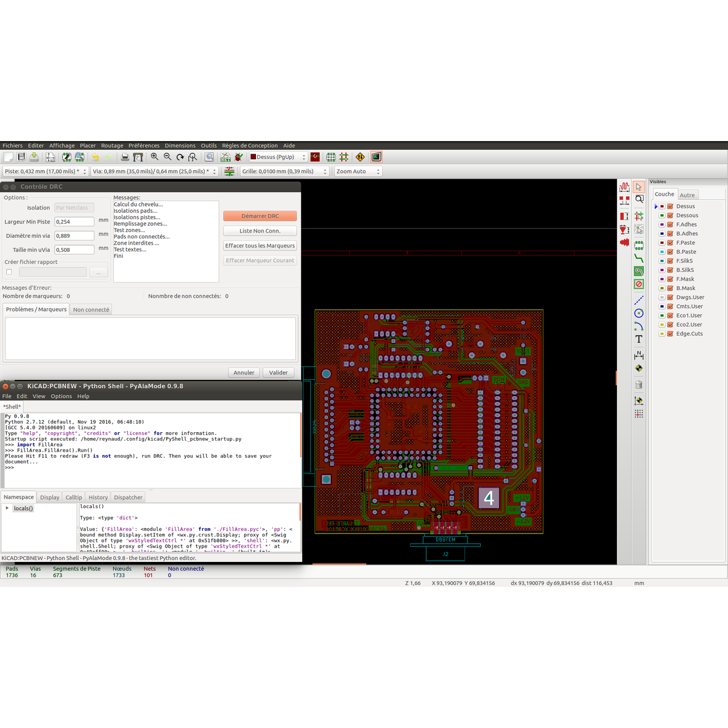Toggle visibility checkbox for F.Adhes layer
The height and width of the screenshot is (728, 728).
click(671, 225)
